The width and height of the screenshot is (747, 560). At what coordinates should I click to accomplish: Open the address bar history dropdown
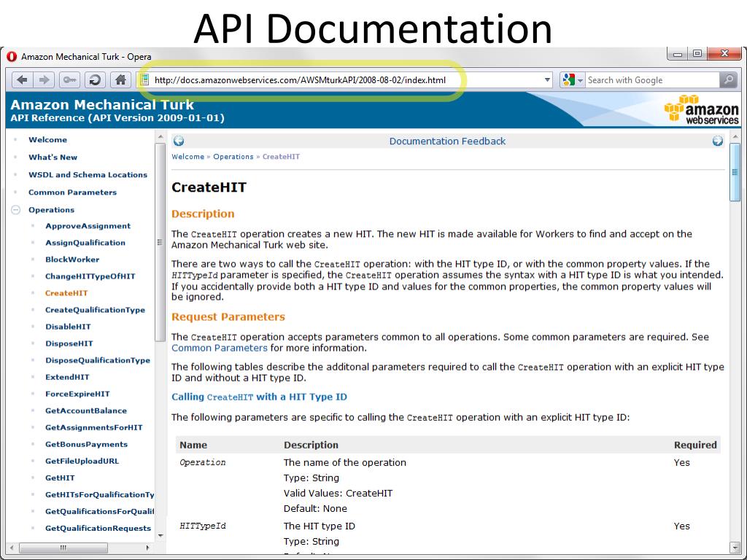tap(547, 80)
